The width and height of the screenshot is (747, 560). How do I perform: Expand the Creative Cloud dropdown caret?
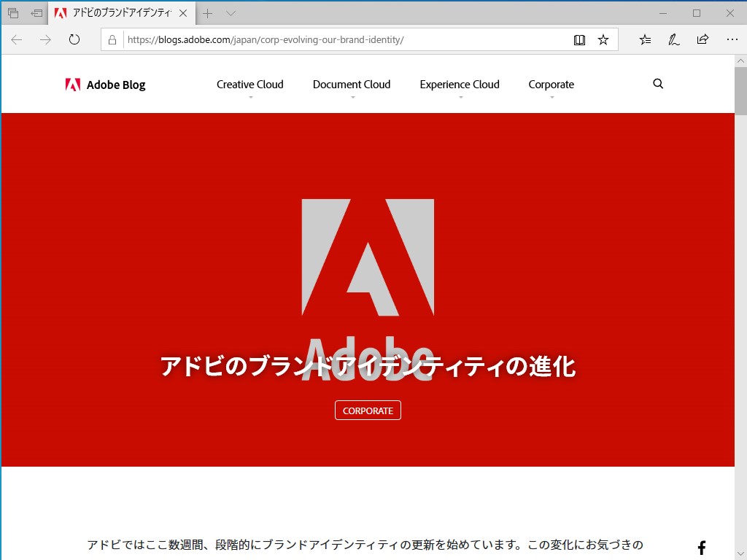tap(250, 96)
